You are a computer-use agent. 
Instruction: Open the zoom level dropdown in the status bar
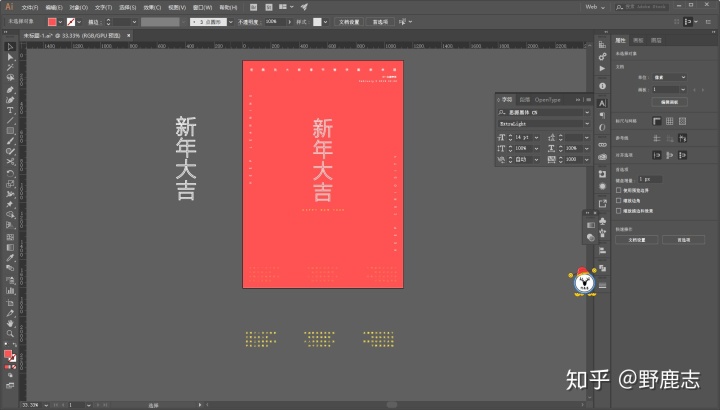pos(46,405)
